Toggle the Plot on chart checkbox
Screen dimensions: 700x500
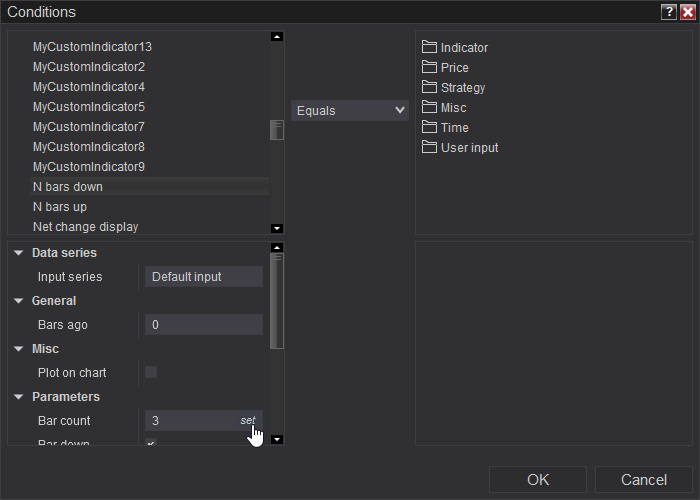(x=151, y=372)
